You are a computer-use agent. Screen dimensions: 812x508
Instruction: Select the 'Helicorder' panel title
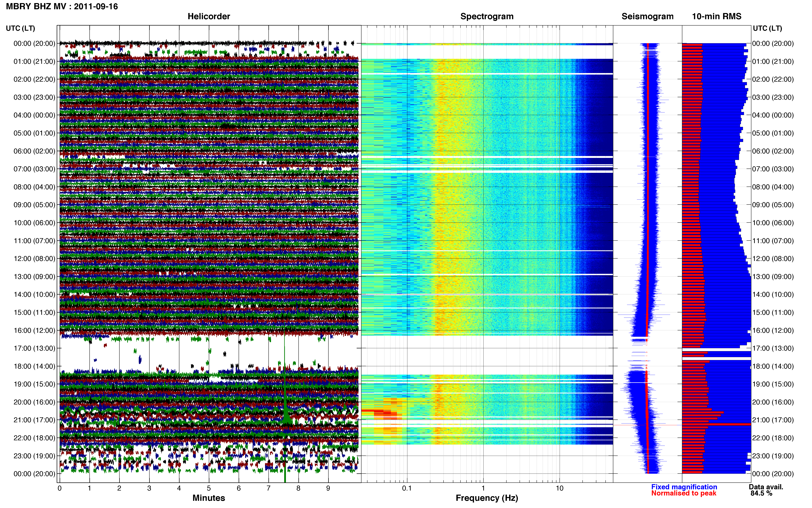[x=208, y=16]
